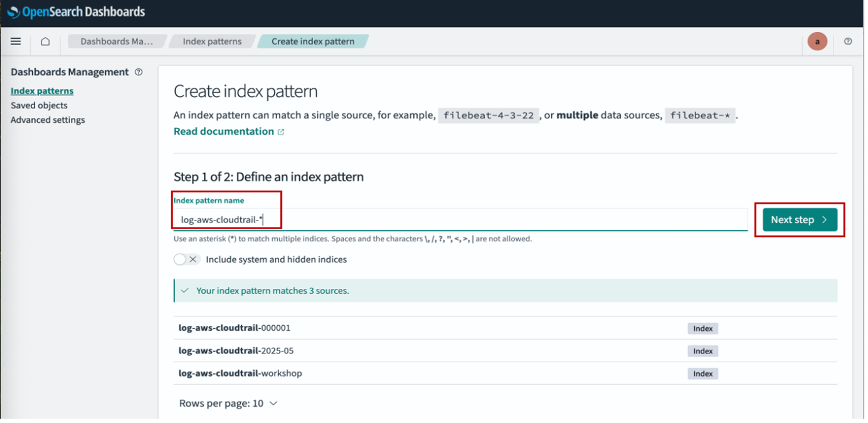Expand Rows per page dropdown
The width and height of the screenshot is (868, 423).
[228, 404]
